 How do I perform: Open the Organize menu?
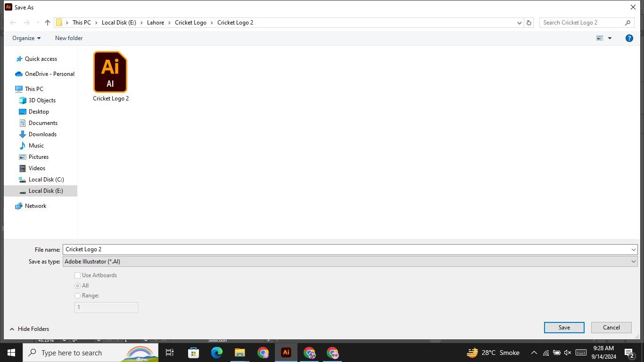pos(26,38)
